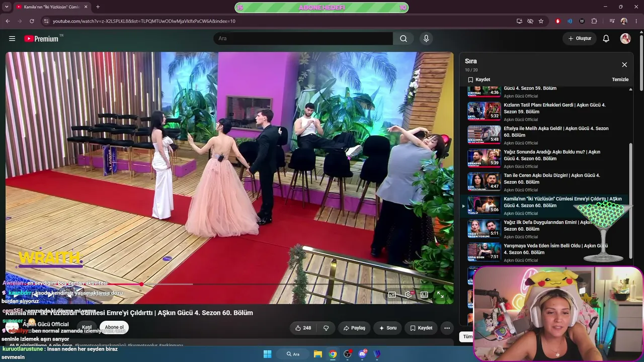Open the Extensions puzzle menu
This screenshot has width=644, height=362.
(x=594, y=21)
